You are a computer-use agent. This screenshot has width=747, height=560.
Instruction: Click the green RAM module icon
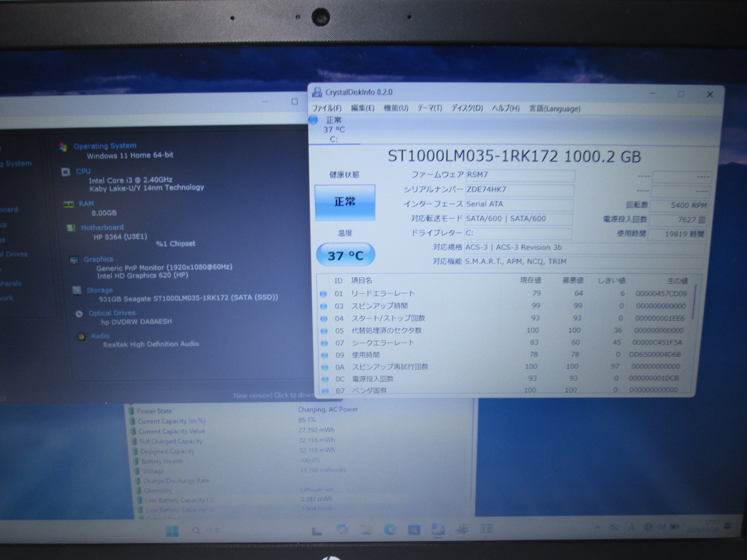pyautogui.click(x=69, y=204)
